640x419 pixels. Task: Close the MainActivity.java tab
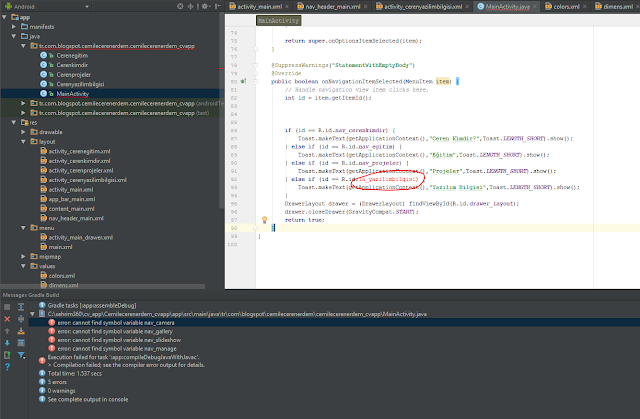pos(535,7)
